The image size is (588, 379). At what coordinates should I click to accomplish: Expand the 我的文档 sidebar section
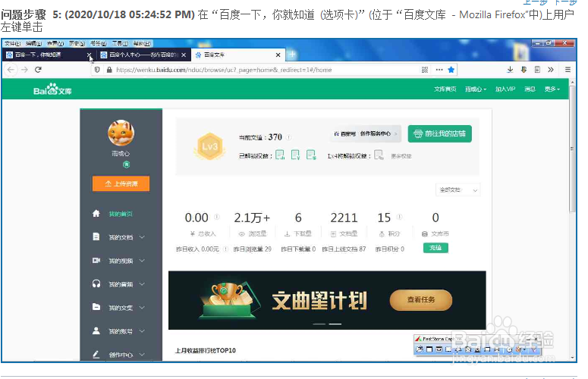[142, 236]
